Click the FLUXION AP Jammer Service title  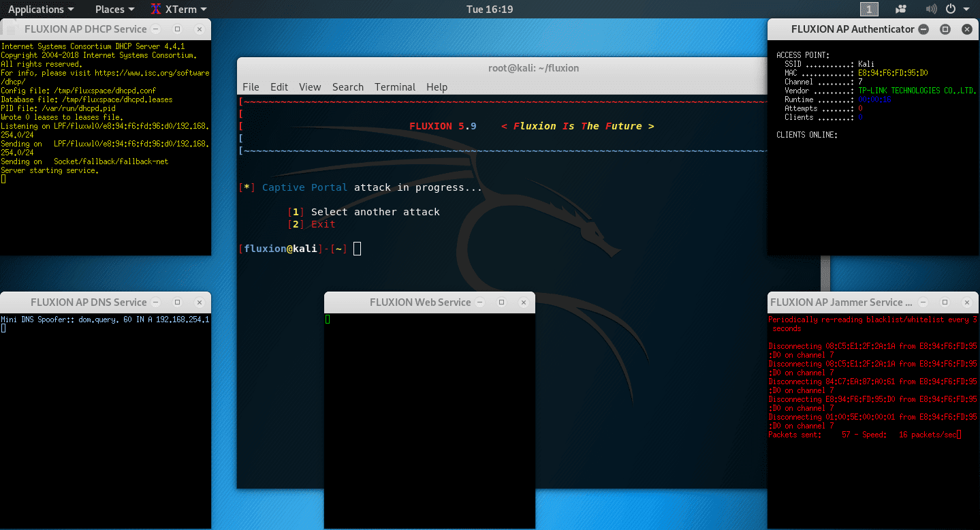click(841, 302)
